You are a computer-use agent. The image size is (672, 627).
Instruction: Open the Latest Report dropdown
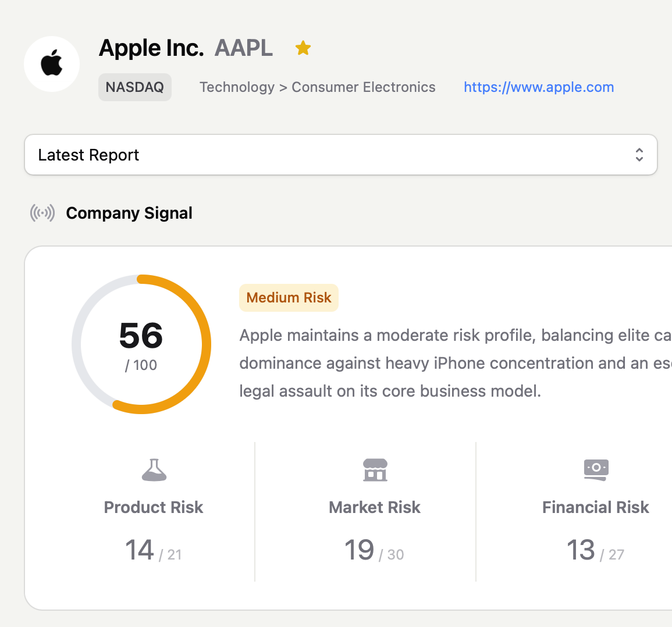click(340, 155)
